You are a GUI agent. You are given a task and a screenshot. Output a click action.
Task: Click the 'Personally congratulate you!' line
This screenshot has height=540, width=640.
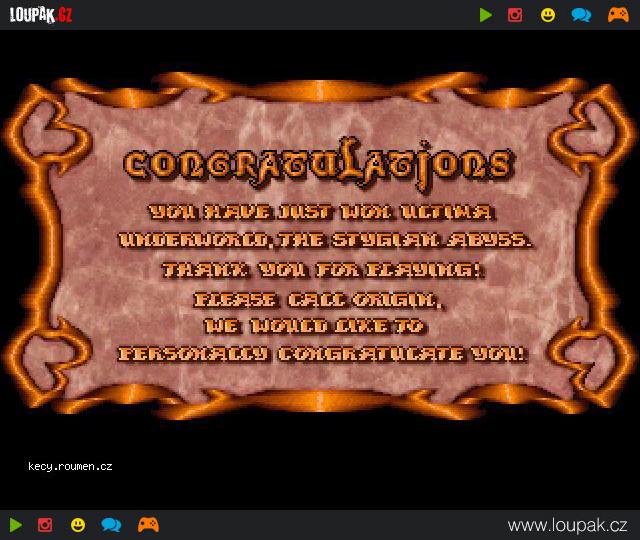pyautogui.click(x=322, y=353)
